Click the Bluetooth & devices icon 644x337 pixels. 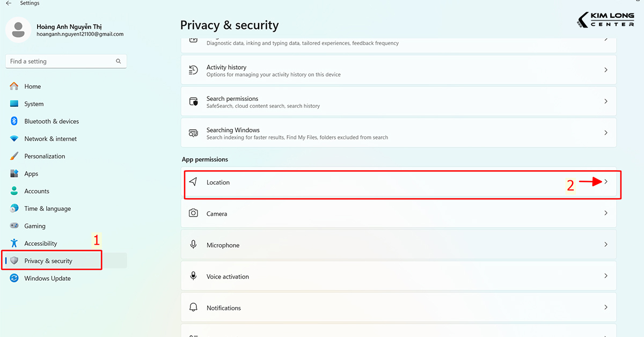pyautogui.click(x=14, y=121)
